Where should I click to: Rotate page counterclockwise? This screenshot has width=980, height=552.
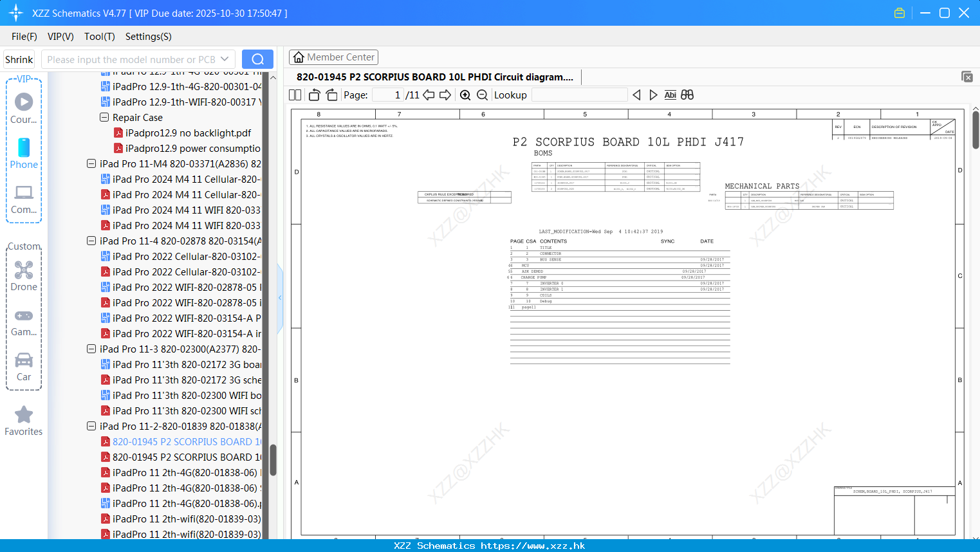pyautogui.click(x=314, y=95)
